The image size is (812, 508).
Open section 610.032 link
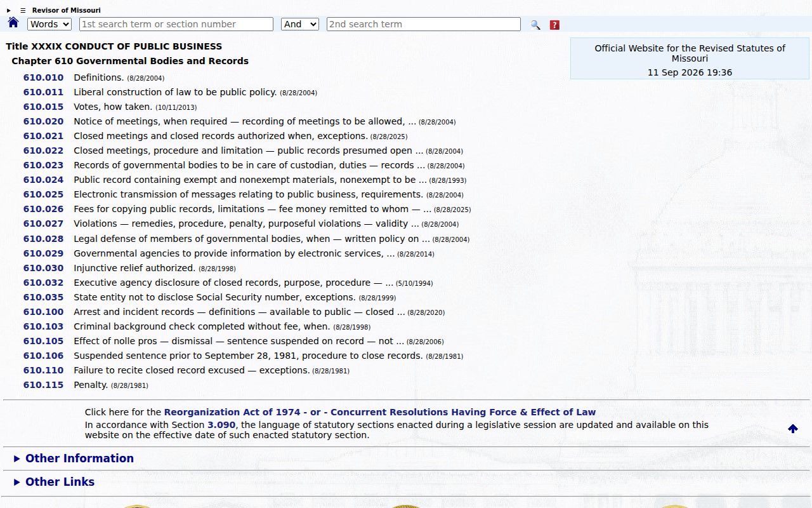(43, 283)
